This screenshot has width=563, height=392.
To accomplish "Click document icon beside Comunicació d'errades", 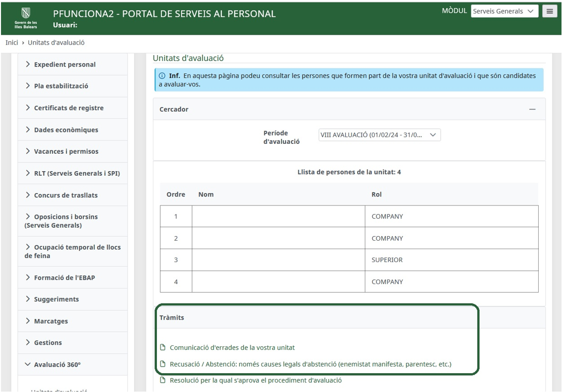I will 162,348.
